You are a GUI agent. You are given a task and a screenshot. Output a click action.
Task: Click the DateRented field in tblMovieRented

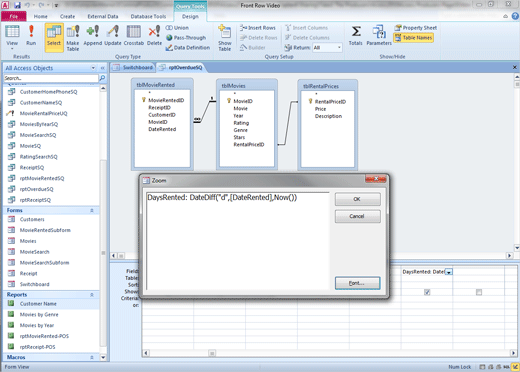[162, 129]
